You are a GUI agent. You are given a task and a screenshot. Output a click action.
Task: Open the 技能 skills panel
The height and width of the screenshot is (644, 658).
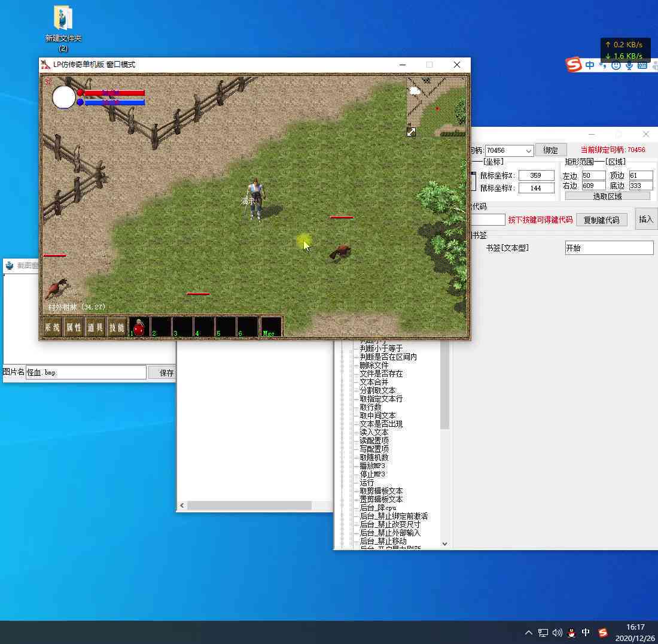[117, 327]
